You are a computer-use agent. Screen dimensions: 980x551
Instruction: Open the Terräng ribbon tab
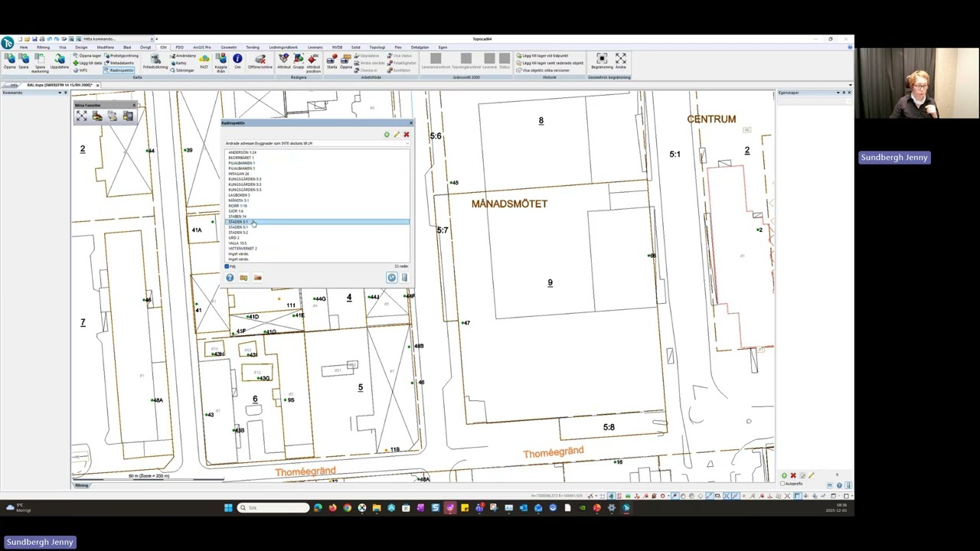[x=253, y=47]
